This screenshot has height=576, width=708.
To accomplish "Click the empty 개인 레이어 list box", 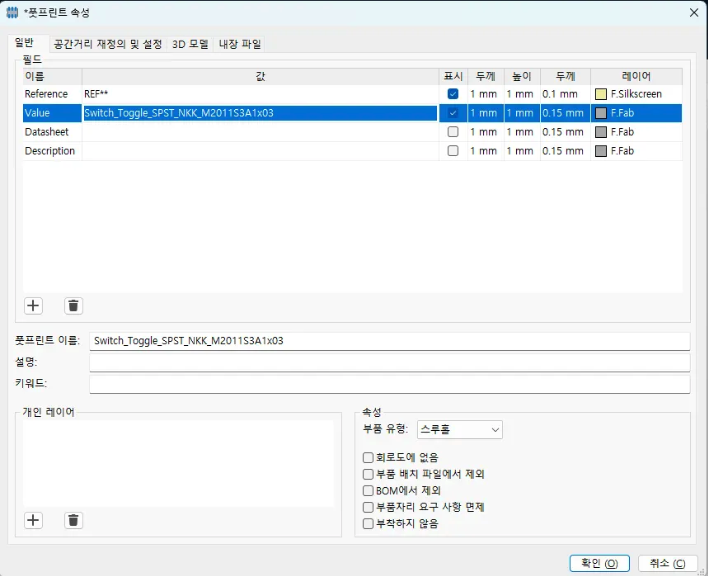I will click(x=178, y=464).
